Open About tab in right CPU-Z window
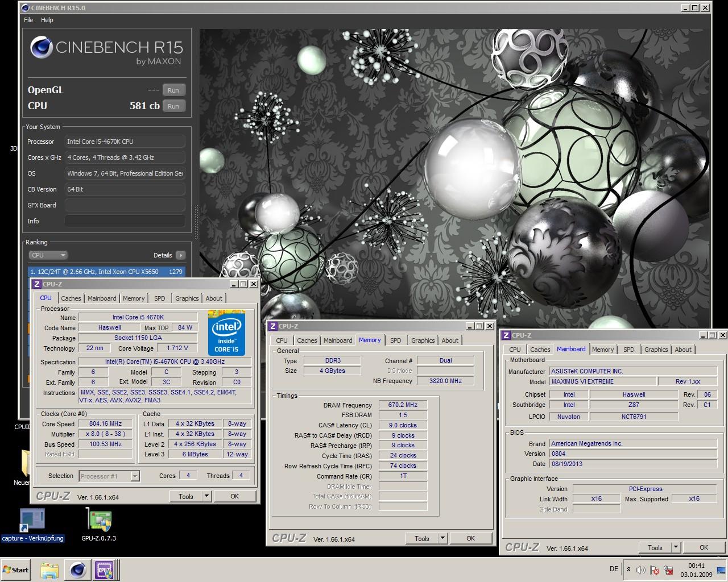The height and width of the screenshot is (582, 728). point(683,350)
